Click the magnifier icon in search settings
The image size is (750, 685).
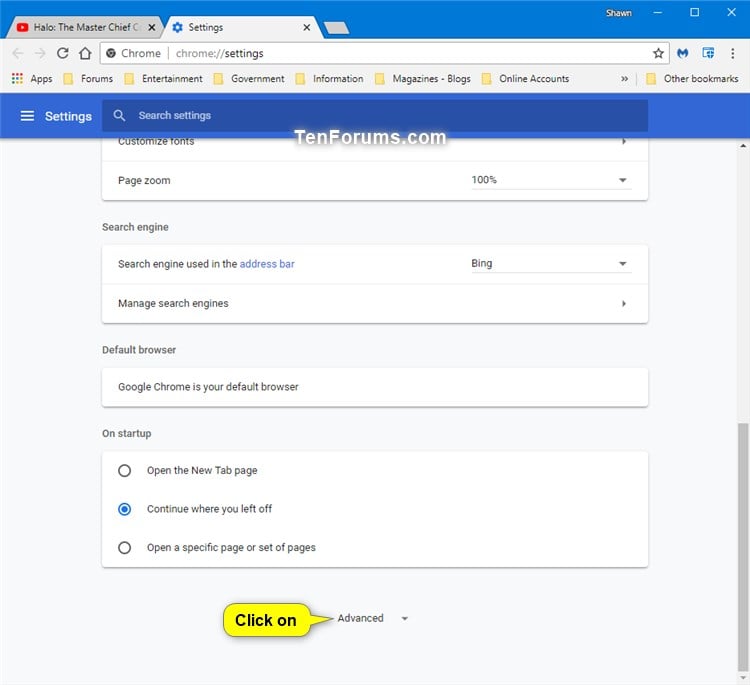[119, 115]
